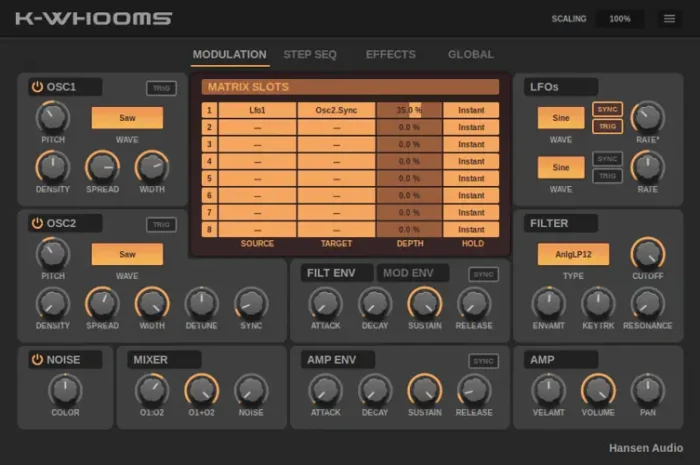The width and height of the screenshot is (700, 465).
Task: Click the OSC1 WIDTH knob
Action: click(152, 167)
